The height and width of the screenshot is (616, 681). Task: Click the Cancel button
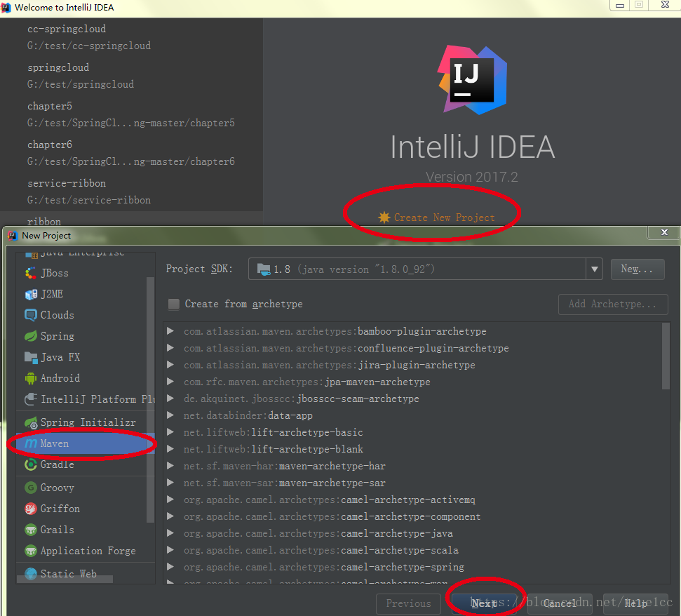(x=560, y=603)
